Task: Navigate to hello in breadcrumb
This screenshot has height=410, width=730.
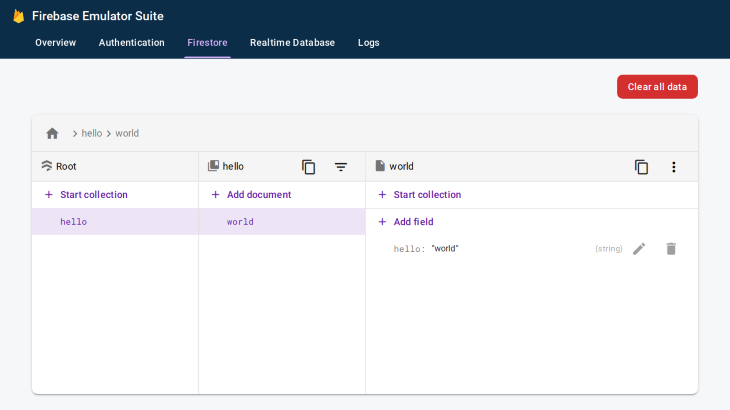Action: click(92, 134)
